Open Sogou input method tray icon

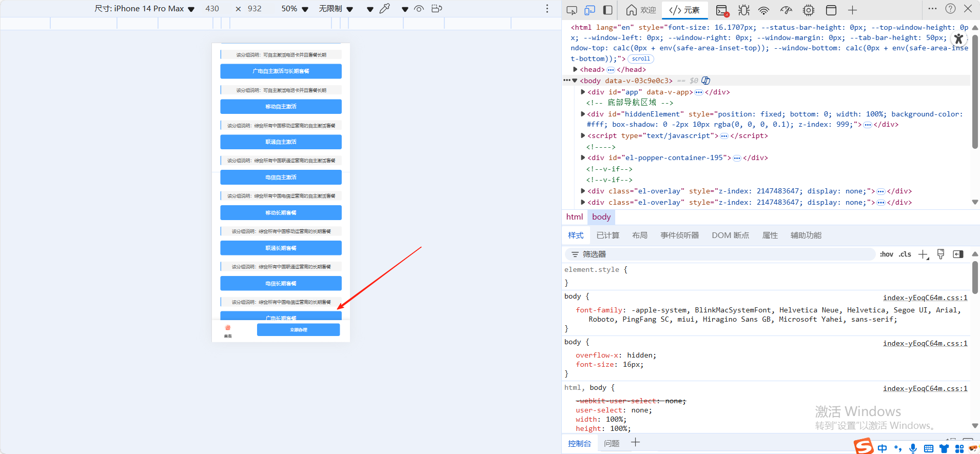[864, 446]
